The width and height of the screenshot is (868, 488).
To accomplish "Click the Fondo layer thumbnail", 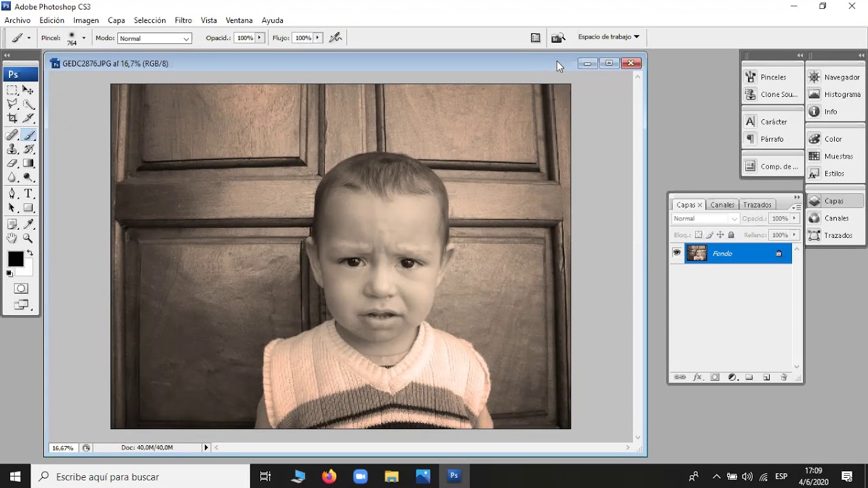I will [x=696, y=253].
